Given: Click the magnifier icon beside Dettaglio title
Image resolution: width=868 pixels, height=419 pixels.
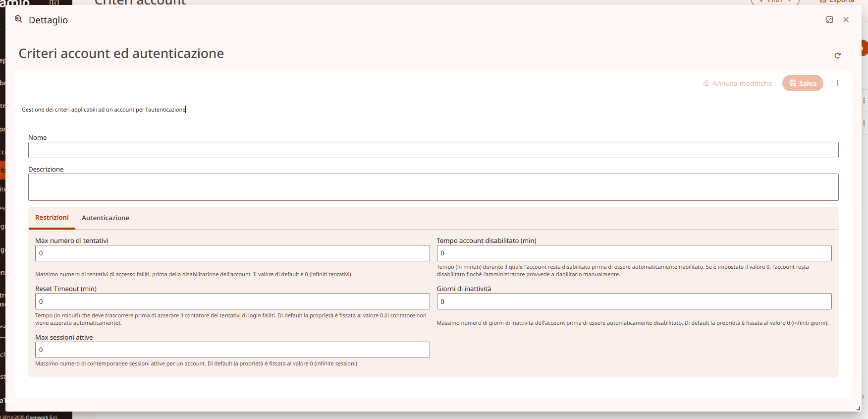Looking at the screenshot, I should pyautogui.click(x=19, y=20).
